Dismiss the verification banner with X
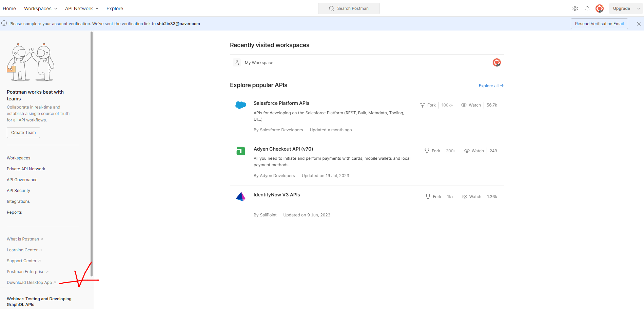This screenshot has width=644, height=309. pos(639,24)
